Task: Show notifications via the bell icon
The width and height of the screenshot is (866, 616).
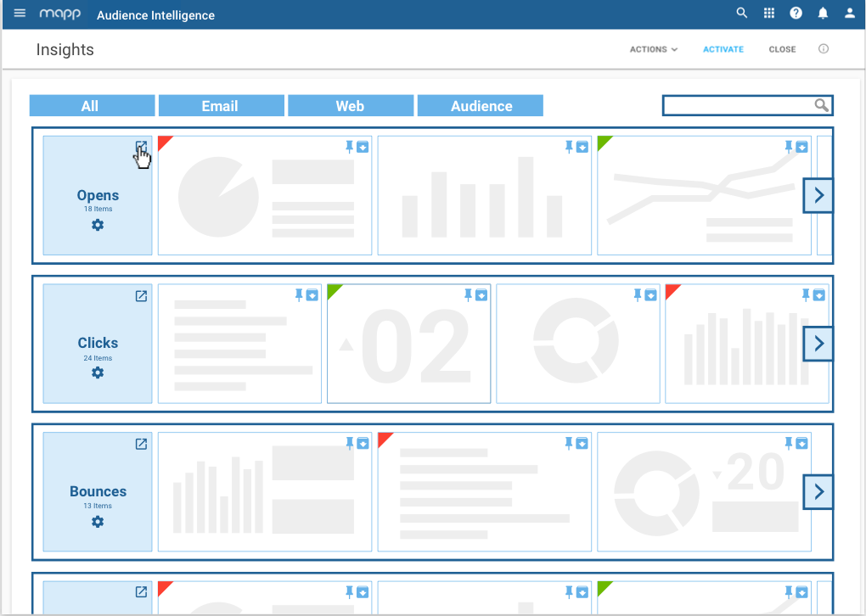Action: click(823, 13)
